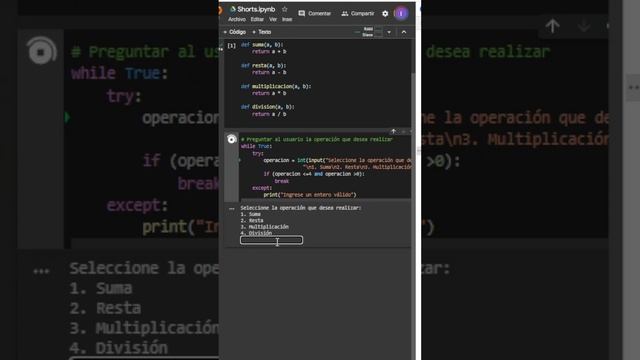Click the line 'return a / b'

(269, 114)
